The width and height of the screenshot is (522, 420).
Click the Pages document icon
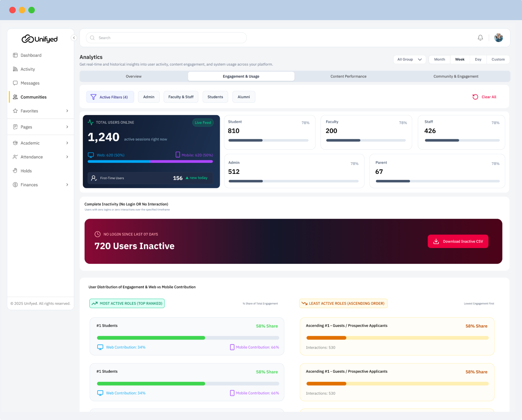pos(15,127)
